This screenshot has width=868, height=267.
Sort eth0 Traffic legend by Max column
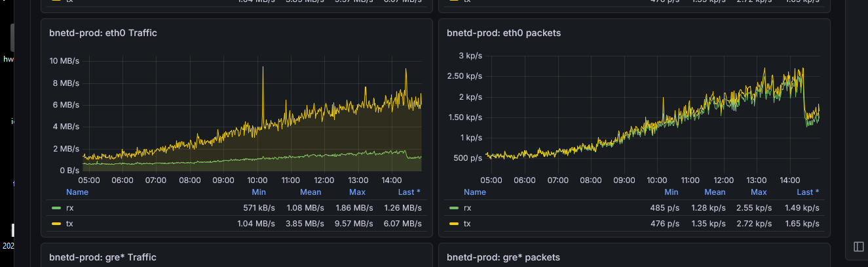point(357,192)
